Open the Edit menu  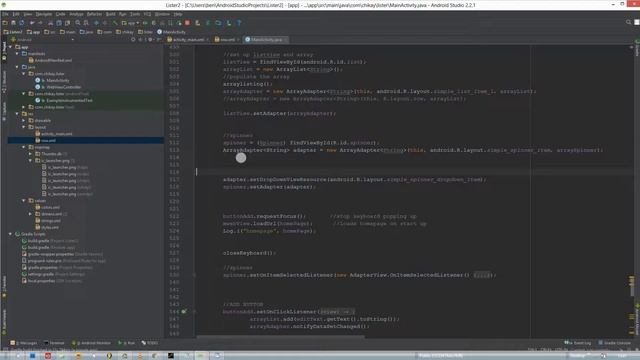click(x=16, y=14)
